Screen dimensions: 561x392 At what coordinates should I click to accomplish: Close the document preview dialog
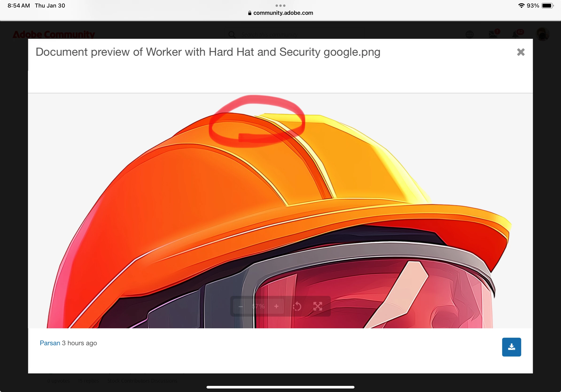(521, 52)
